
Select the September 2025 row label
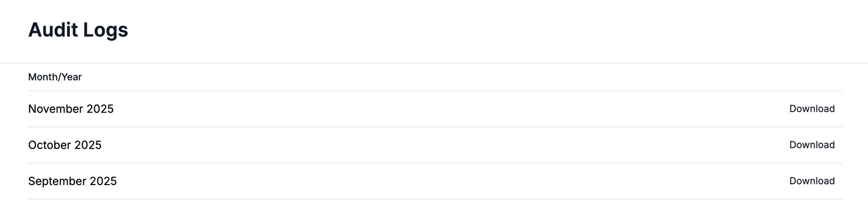click(x=72, y=181)
